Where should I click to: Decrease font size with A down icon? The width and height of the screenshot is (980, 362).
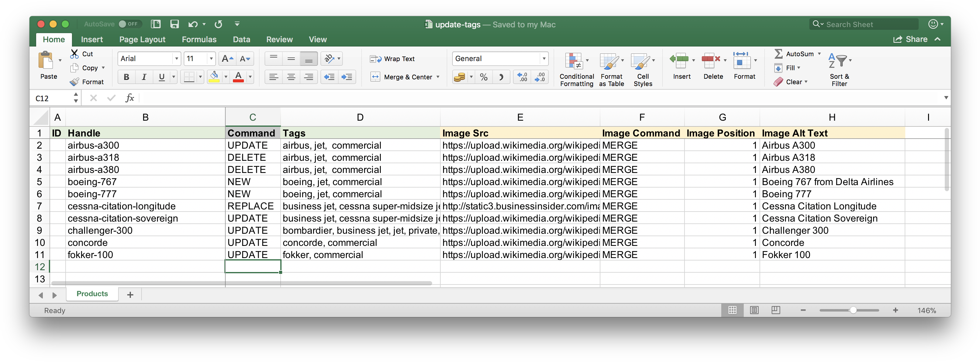coord(244,59)
